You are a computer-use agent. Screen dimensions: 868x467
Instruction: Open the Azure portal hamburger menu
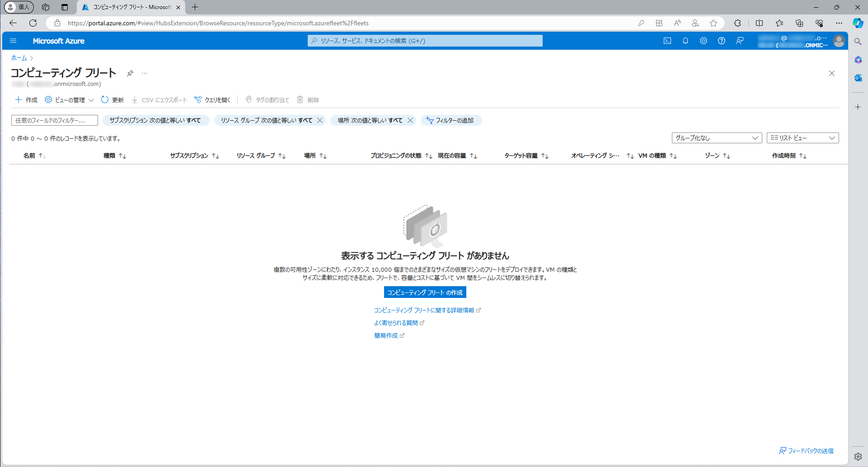(13, 41)
